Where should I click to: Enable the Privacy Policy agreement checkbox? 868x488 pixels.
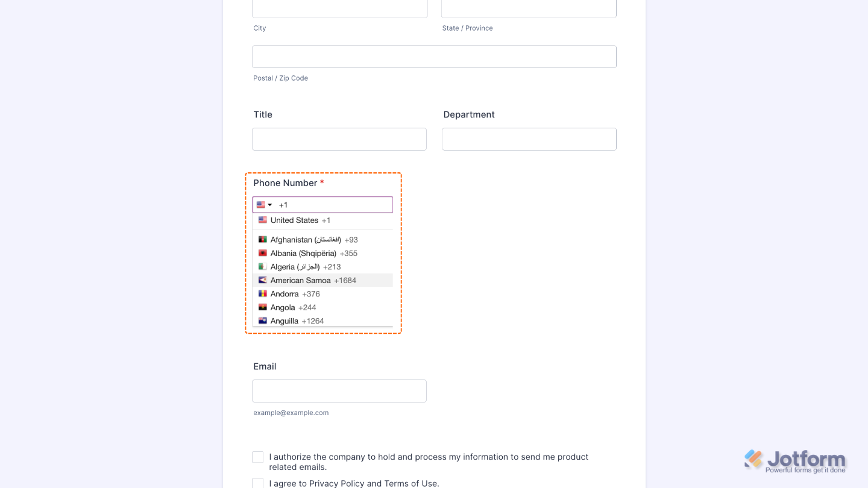(x=257, y=483)
